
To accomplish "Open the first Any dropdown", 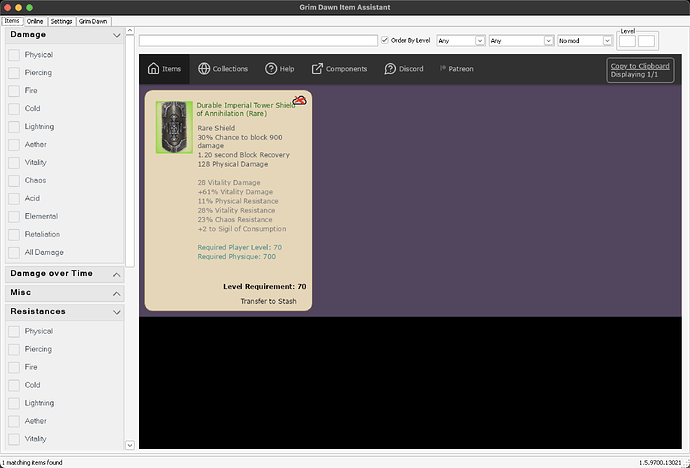I will coord(461,40).
